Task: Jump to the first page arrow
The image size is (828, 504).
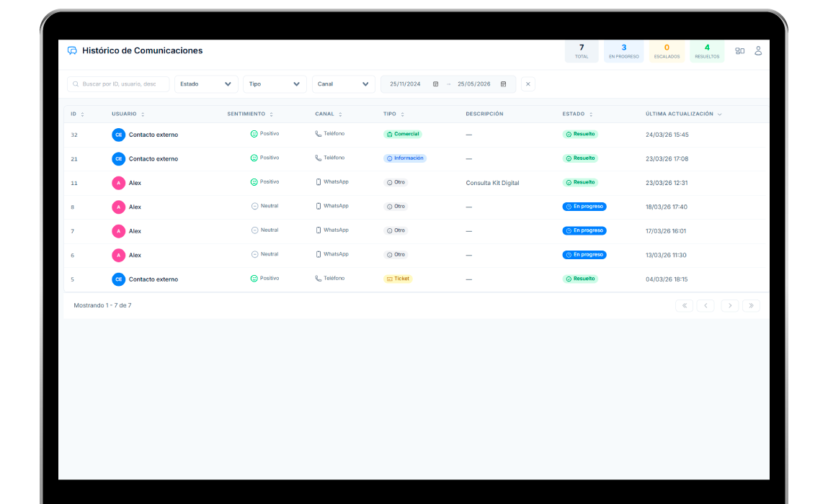Action: (x=684, y=306)
